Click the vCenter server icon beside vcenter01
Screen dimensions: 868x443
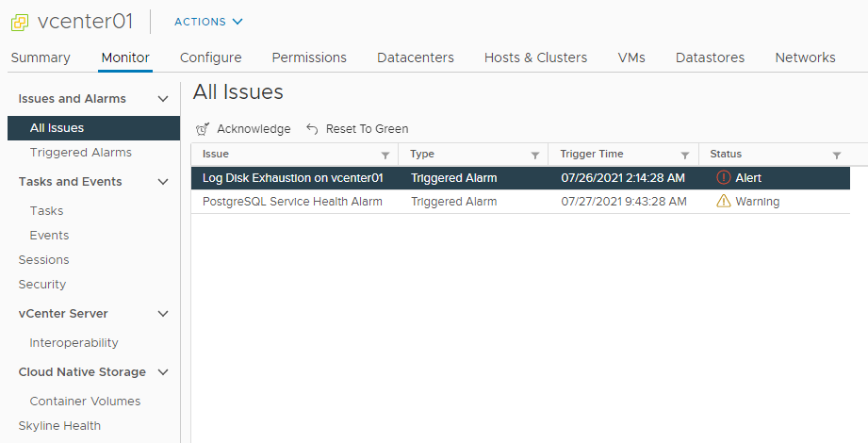pos(20,22)
